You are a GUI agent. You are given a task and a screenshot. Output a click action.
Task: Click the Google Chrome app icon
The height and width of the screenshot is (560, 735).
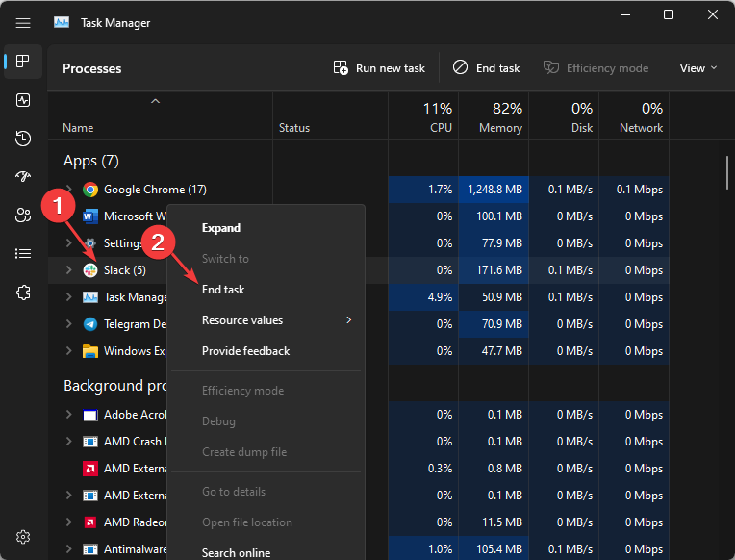pos(90,190)
